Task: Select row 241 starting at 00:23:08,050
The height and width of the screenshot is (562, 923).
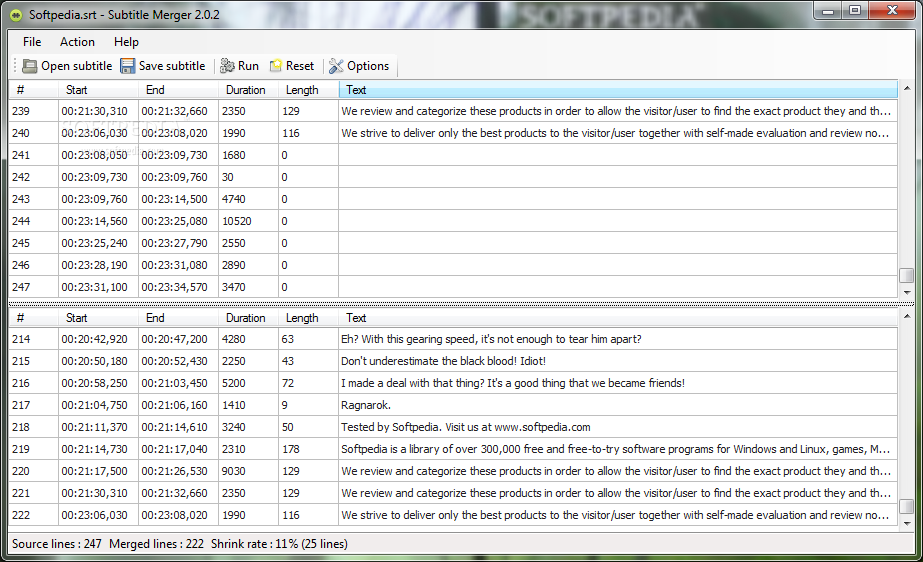Action: [x=453, y=155]
